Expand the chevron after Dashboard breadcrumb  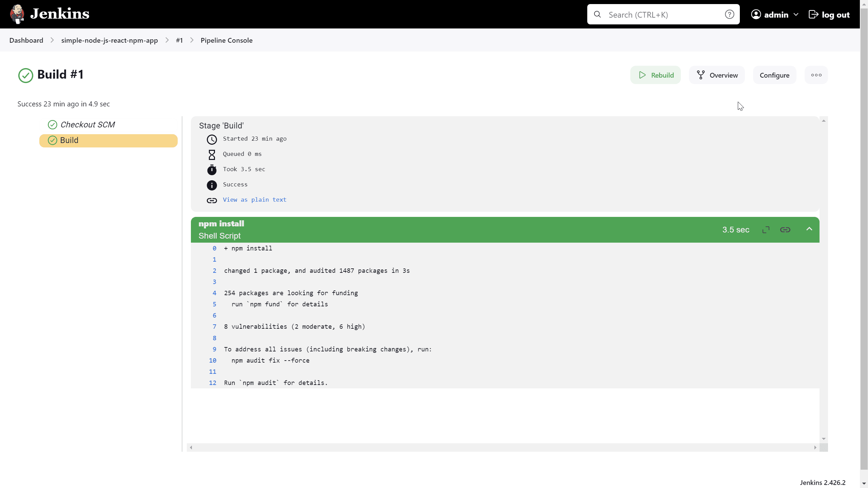[52, 40]
